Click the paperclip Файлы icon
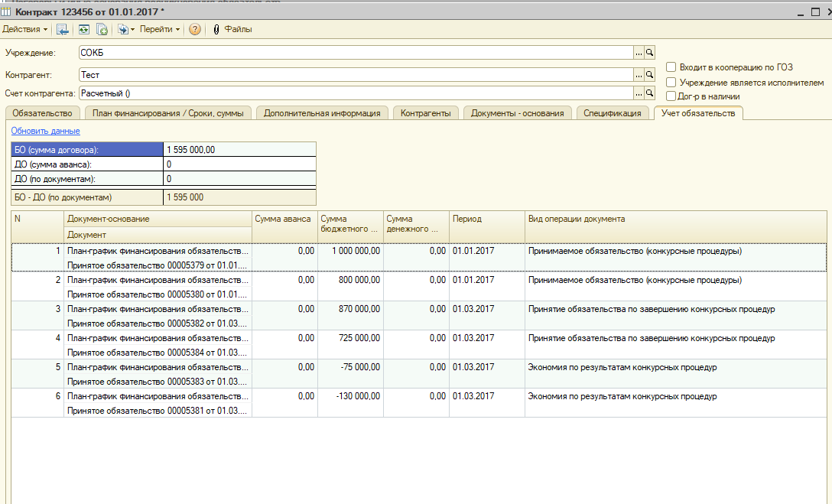 [216, 29]
